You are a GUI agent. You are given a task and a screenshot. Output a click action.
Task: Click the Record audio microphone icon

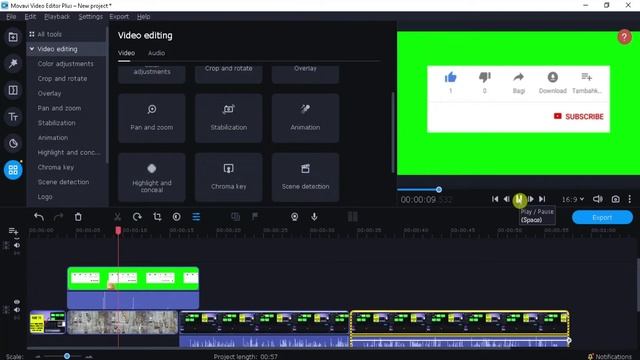tap(314, 217)
